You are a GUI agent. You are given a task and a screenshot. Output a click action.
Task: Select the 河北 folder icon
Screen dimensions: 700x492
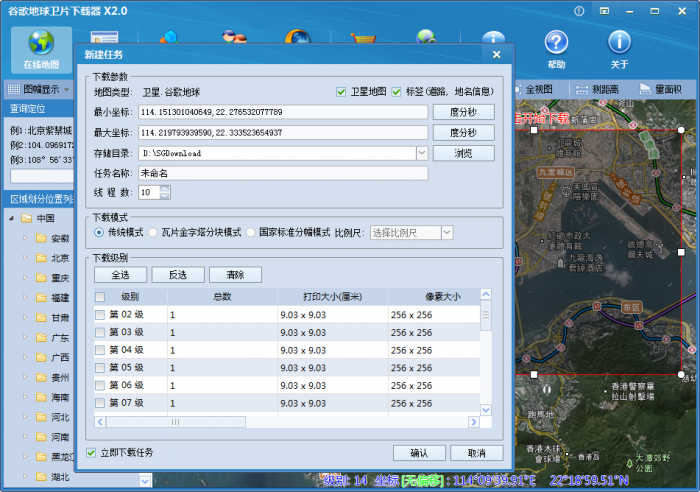pos(42,417)
